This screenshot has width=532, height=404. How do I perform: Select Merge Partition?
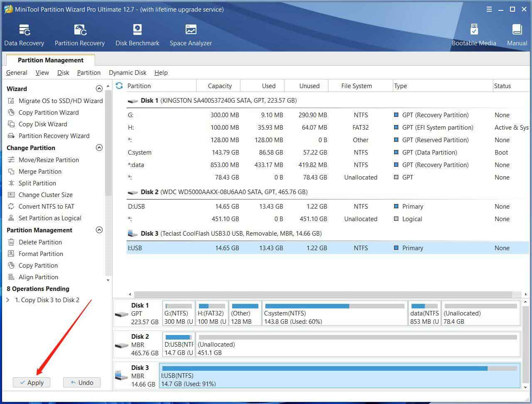coord(34,171)
